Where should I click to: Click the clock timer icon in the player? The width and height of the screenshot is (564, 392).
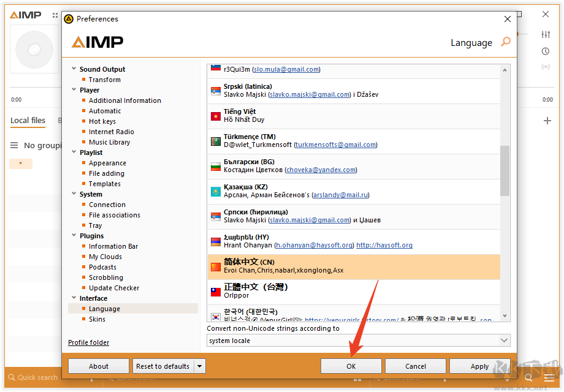[545, 51]
